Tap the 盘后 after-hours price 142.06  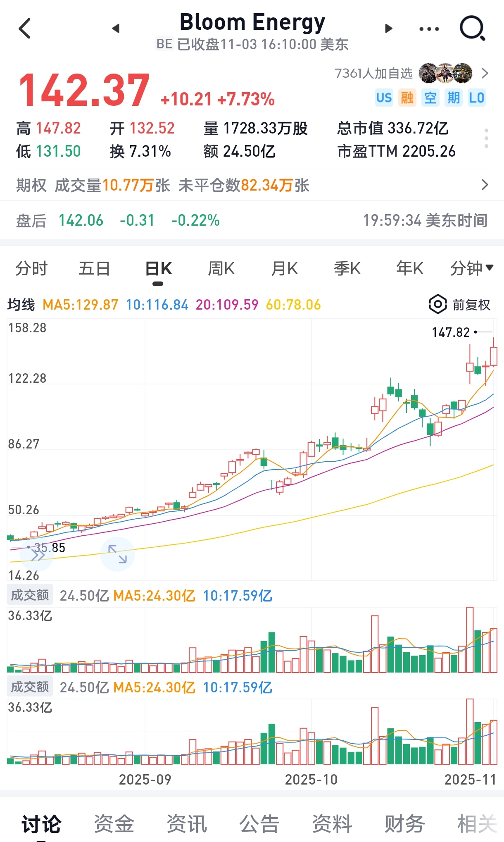[x=81, y=220]
